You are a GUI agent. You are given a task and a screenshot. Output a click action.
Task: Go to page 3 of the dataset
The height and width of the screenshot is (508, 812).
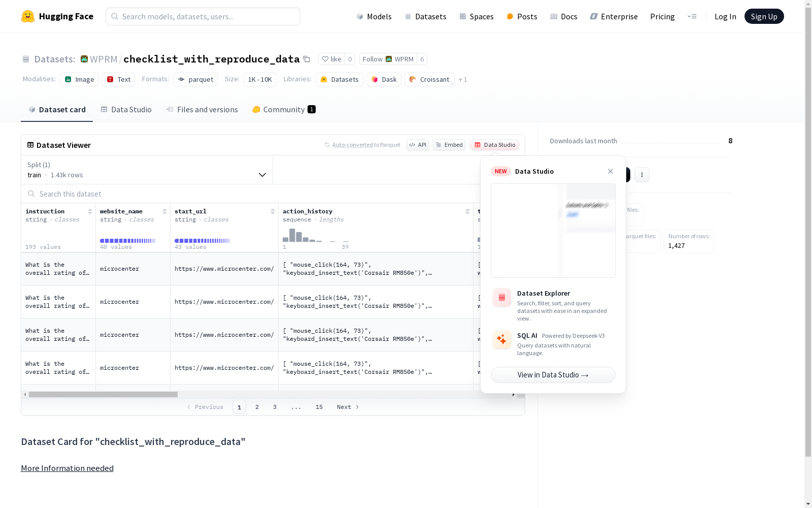pos(275,407)
